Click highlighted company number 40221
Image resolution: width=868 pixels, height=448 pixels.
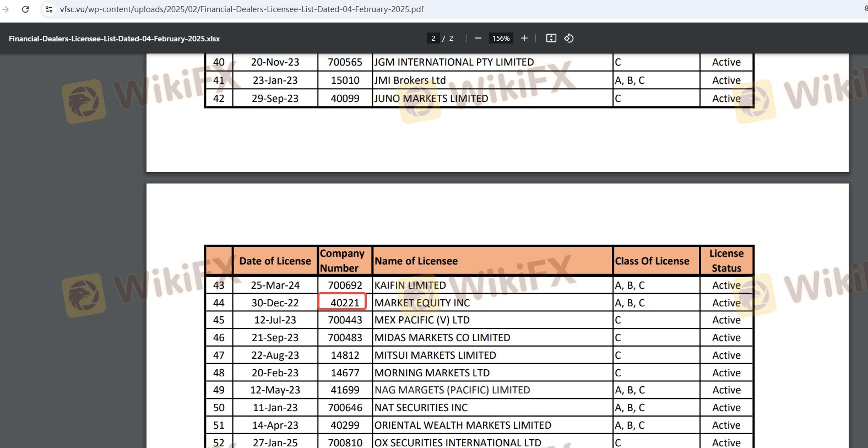pyautogui.click(x=345, y=303)
